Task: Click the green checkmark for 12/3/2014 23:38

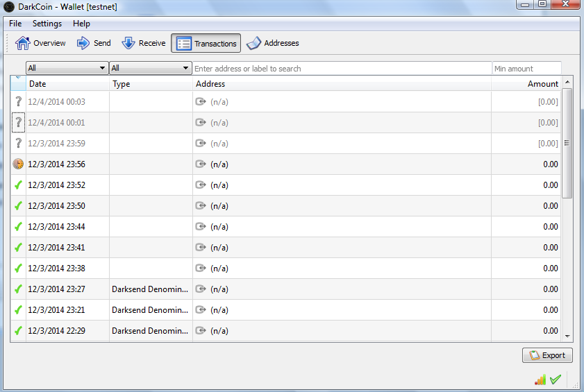Action: 18,268
